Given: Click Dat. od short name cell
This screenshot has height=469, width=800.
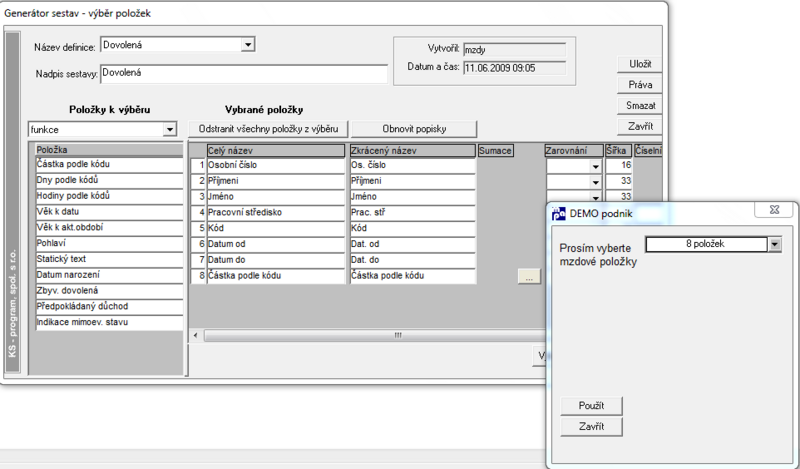Looking at the screenshot, I should [413, 244].
